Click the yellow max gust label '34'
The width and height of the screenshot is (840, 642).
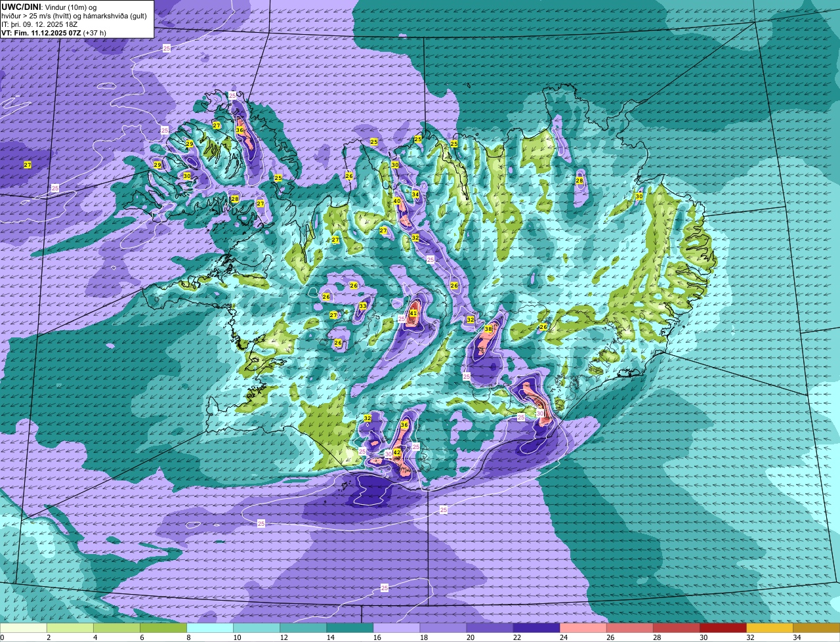point(415,194)
